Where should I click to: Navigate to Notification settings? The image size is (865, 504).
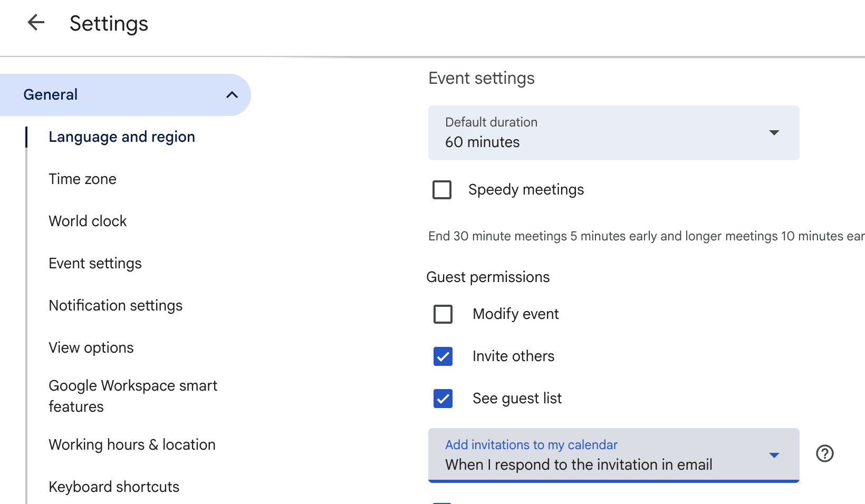[x=116, y=306]
